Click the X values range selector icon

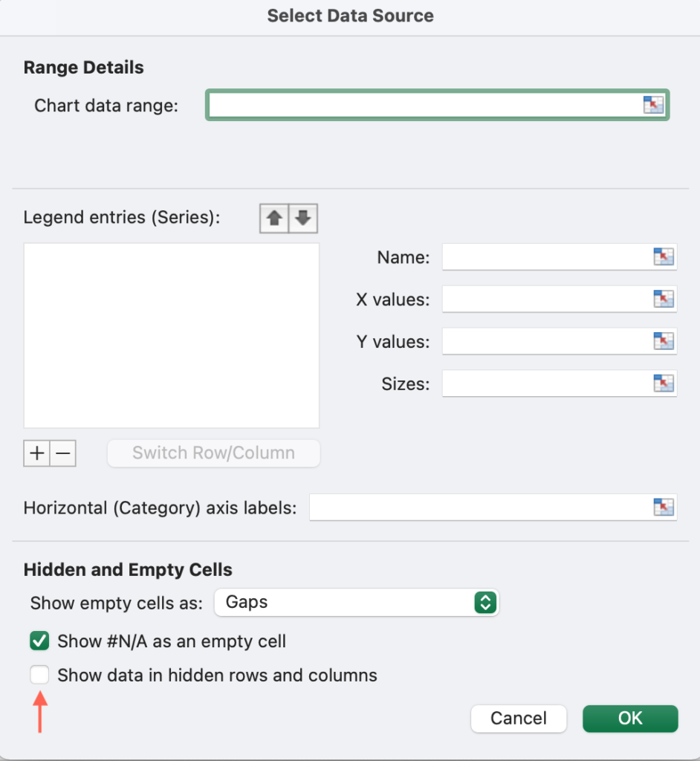click(663, 299)
